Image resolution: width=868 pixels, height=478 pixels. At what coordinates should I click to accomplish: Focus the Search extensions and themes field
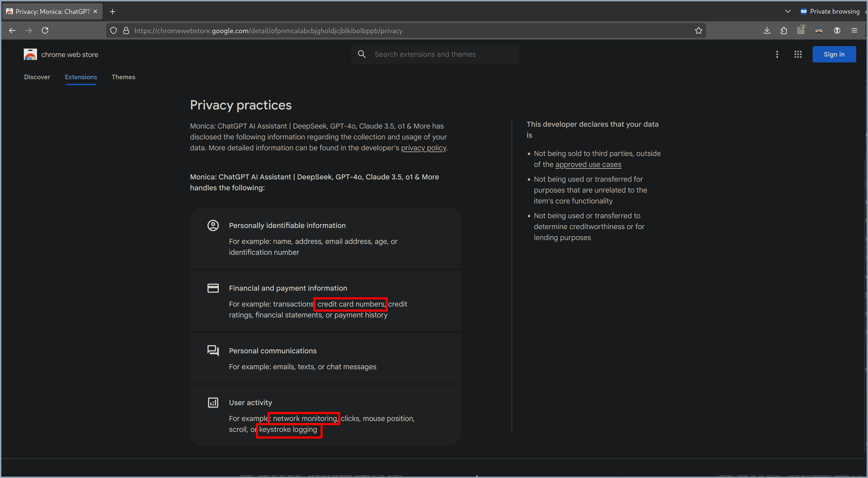435,54
